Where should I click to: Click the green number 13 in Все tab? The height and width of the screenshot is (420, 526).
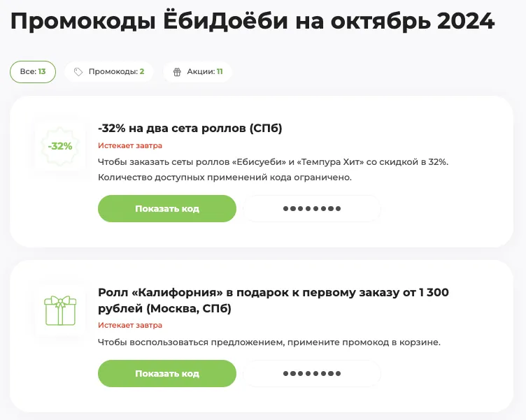coord(42,71)
